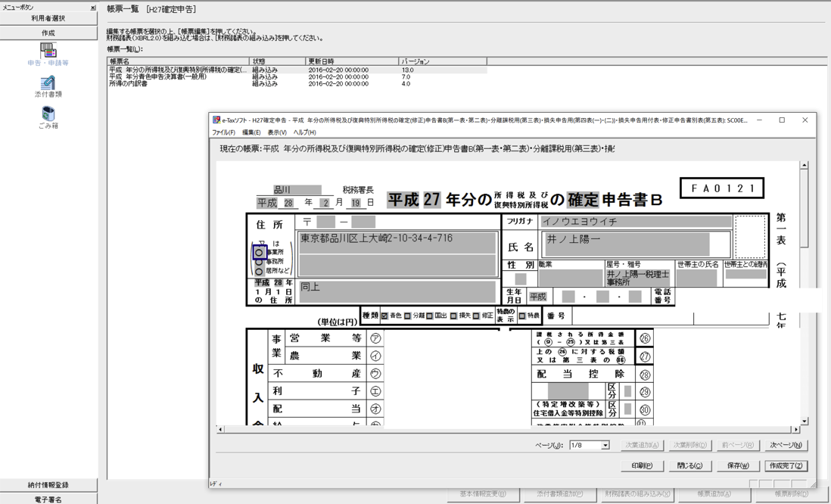Click the 世帯主の氏名 input field

point(696,278)
